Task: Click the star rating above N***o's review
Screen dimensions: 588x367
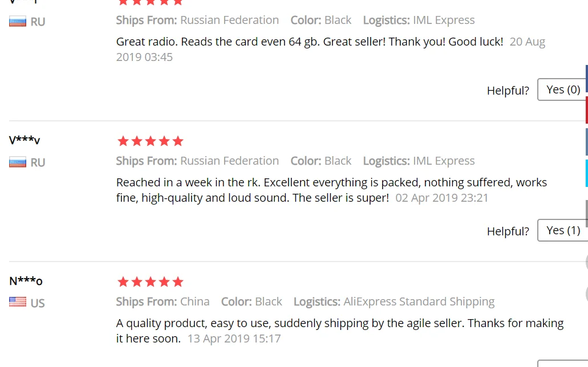Action: click(x=150, y=282)
